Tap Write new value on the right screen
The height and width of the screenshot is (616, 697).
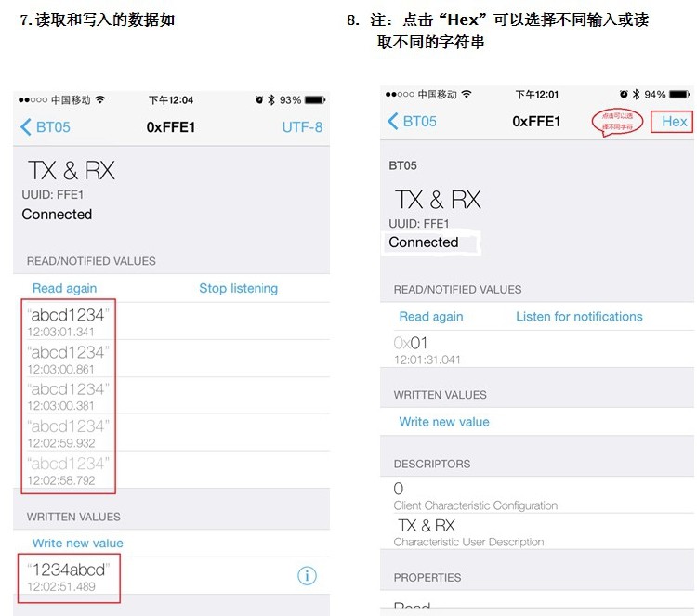tap(444, 422)
